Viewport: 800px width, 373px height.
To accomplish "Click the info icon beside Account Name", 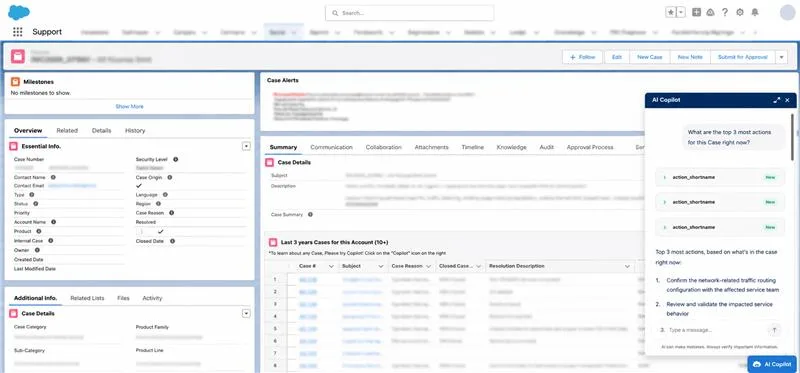I will click(54, 222).
